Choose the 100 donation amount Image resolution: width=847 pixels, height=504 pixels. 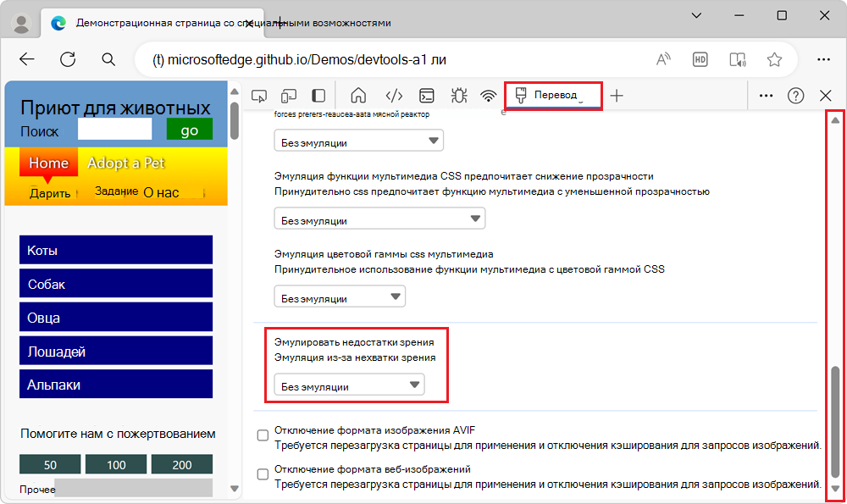(x=116, y=464)
